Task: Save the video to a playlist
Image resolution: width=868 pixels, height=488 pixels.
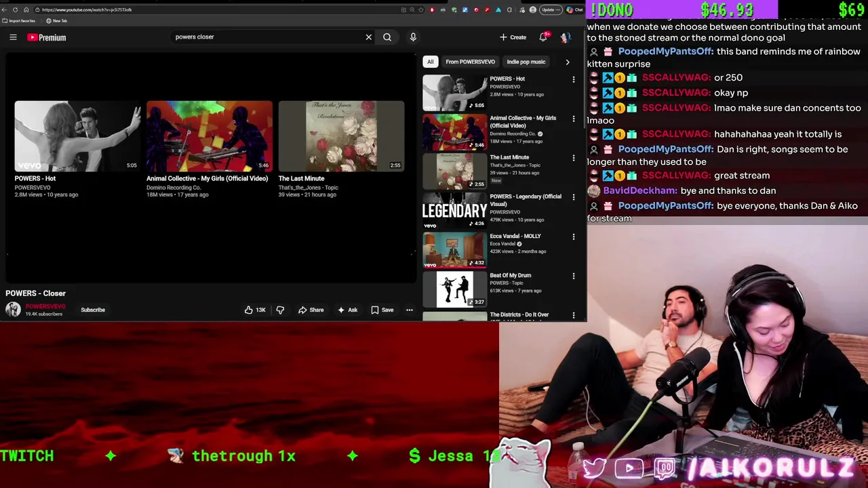Action: point(382,310)
